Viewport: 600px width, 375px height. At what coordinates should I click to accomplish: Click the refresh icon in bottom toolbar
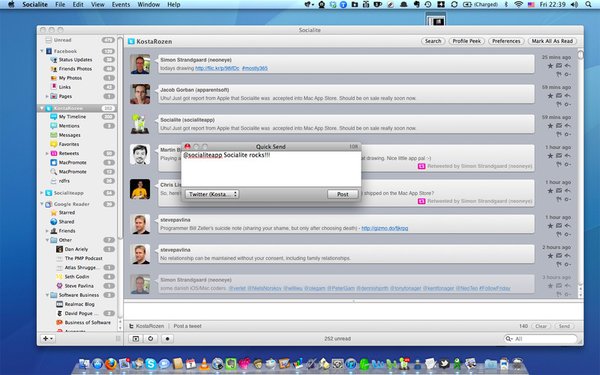pos(151,339)
